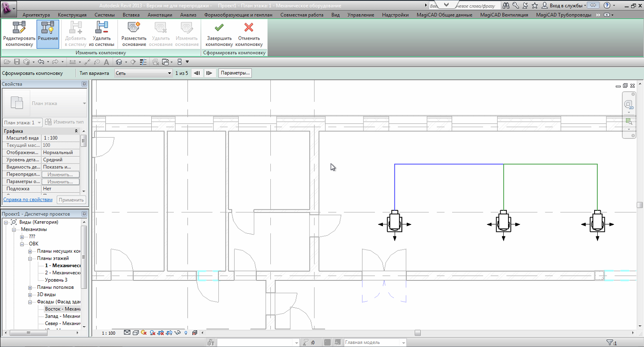Click Изменить button next to Переопределение
The image size is (644, 347).
60,175
